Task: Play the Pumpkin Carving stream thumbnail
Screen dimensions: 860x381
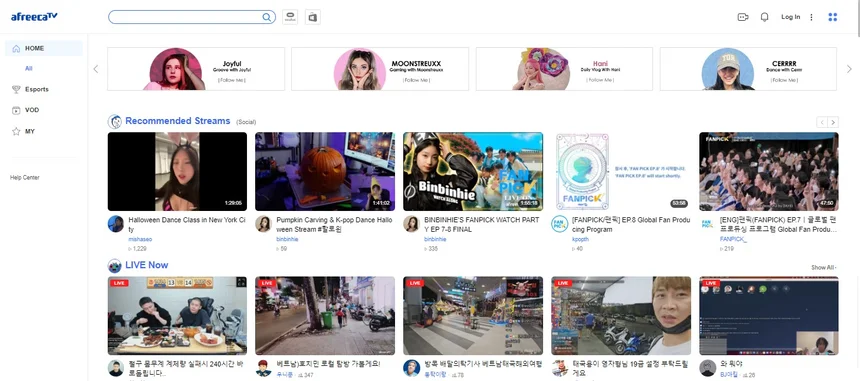Action: 325,172
